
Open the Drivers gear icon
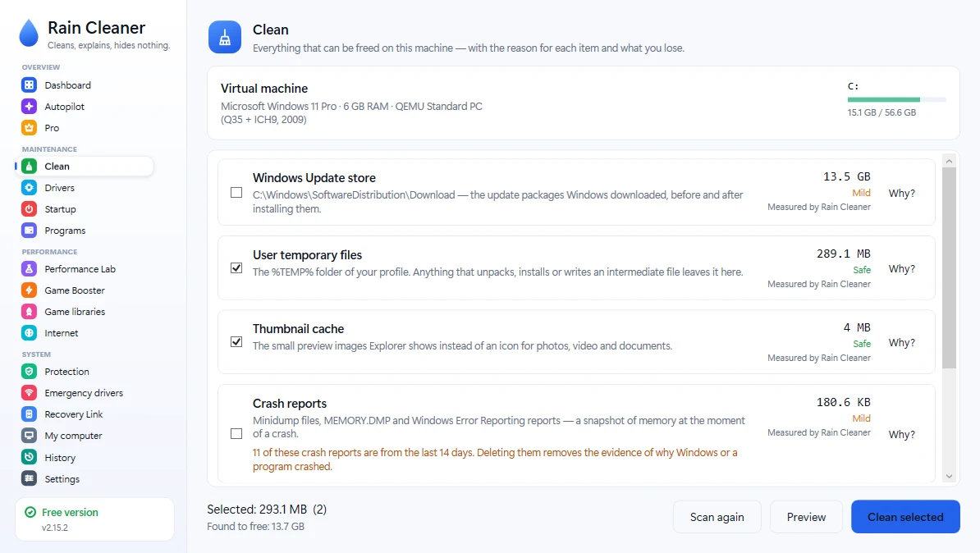[30, 187]
